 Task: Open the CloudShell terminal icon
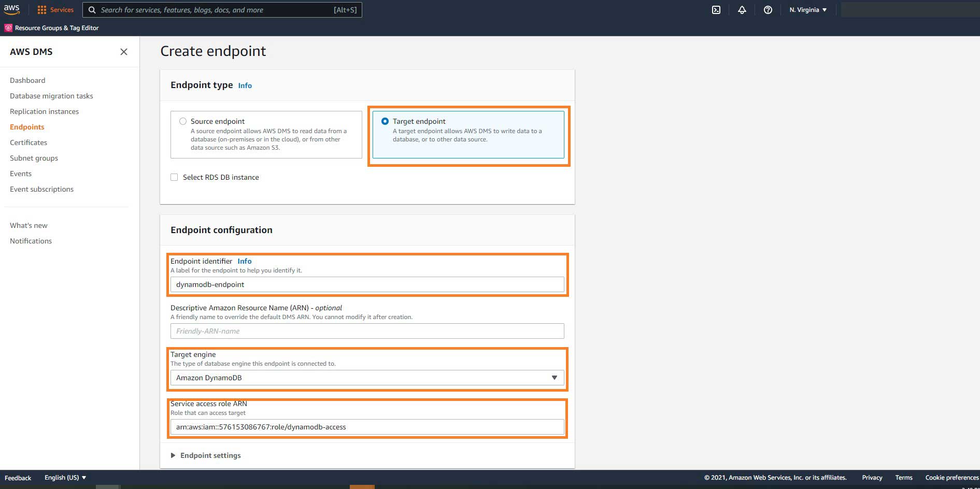716,10
